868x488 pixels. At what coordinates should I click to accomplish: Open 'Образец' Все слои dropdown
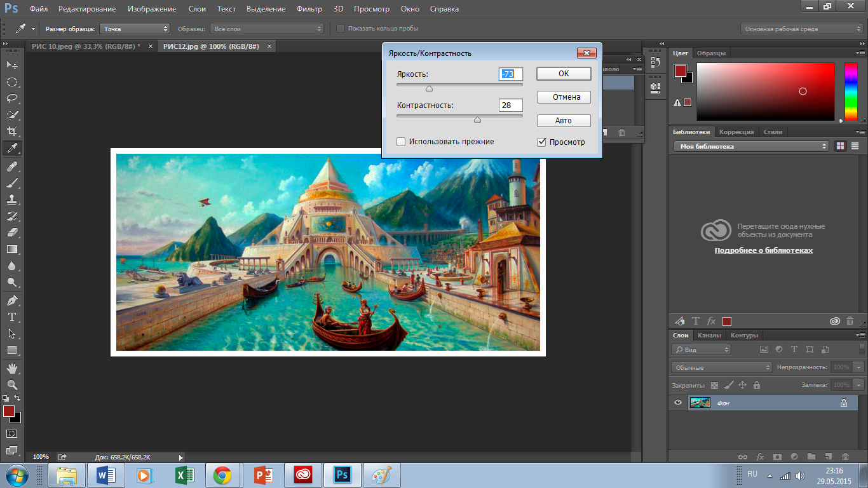[x=267, y=29]
